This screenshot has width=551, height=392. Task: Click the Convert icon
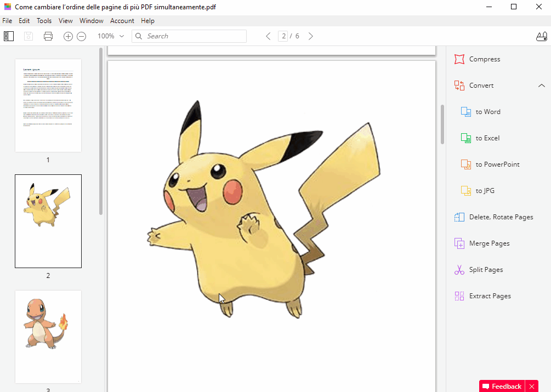459,86
